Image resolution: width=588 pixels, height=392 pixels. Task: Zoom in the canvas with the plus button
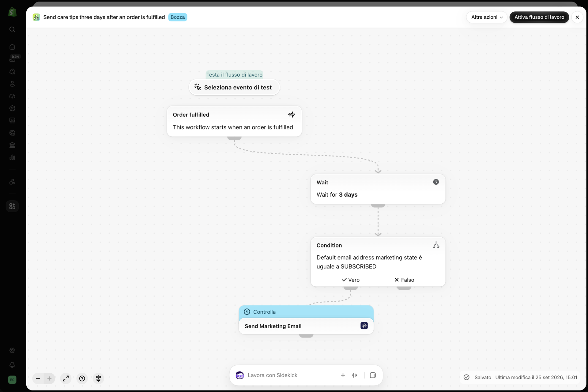point(49,379)
